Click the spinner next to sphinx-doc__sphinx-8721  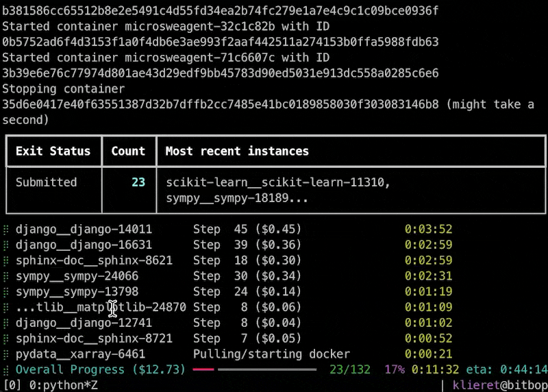(5, 339)
